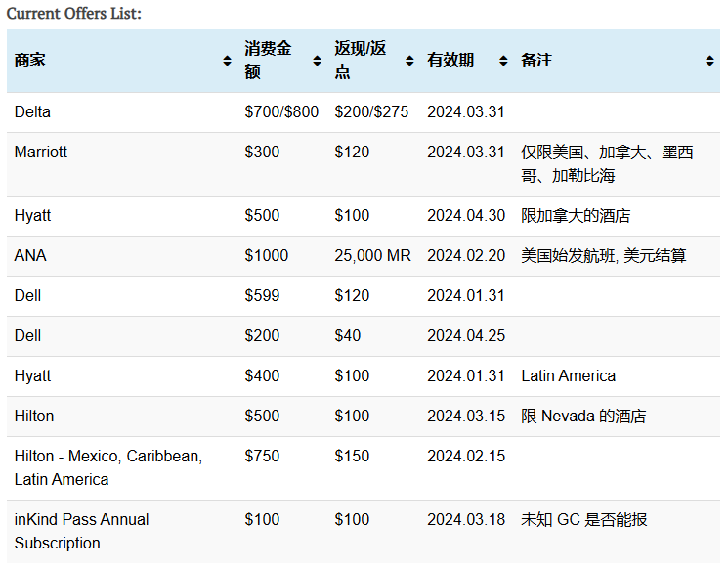Select the $40 cashback value
728x570 pixels.
click(x=348, y=336)
